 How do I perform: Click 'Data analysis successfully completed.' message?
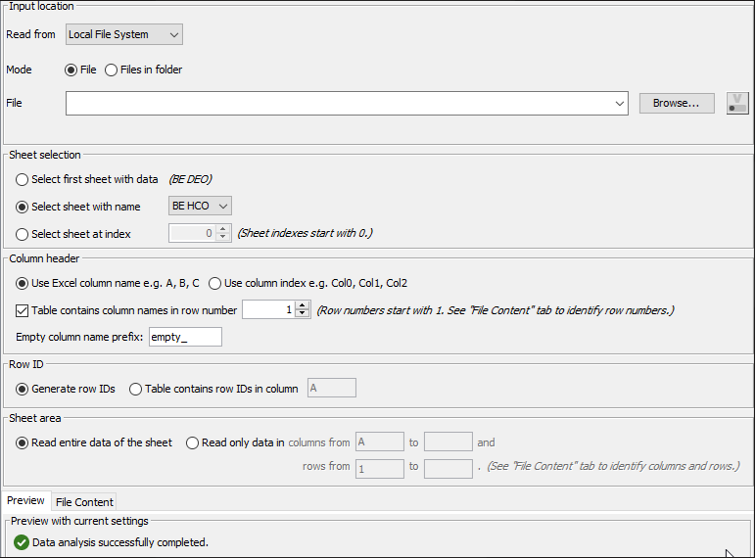pyautogui.click(x=120, y=542)
